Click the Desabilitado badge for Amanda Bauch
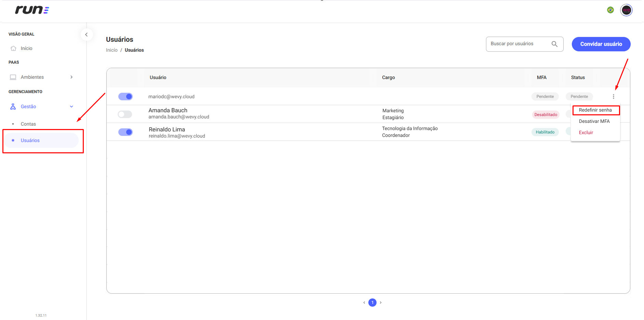Image resolution: width=644 pixels, height=320 pixels. pyautogui.click(x=546, y=115)
